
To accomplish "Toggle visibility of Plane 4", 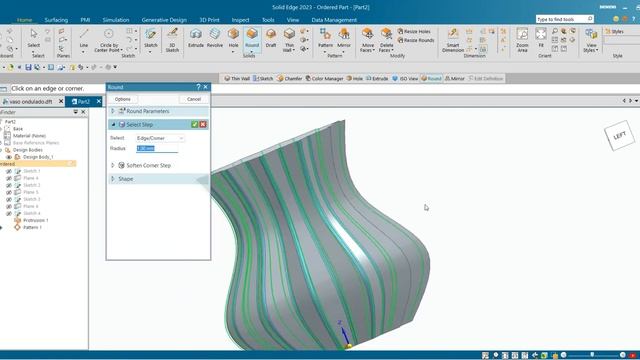I will [x=9, y=178].
